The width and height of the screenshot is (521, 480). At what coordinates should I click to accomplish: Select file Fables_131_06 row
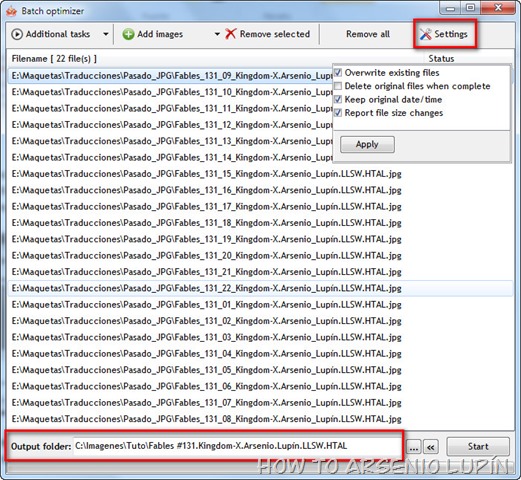click(x=260, y=386)
